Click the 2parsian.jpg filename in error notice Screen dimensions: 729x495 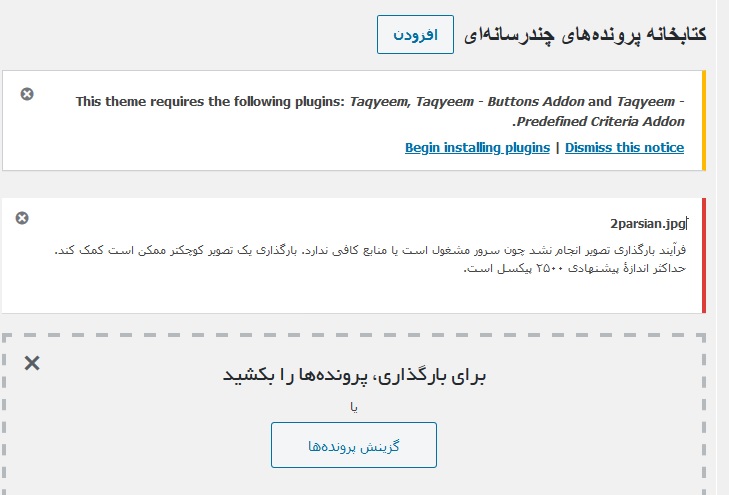[x=648, y=224]
